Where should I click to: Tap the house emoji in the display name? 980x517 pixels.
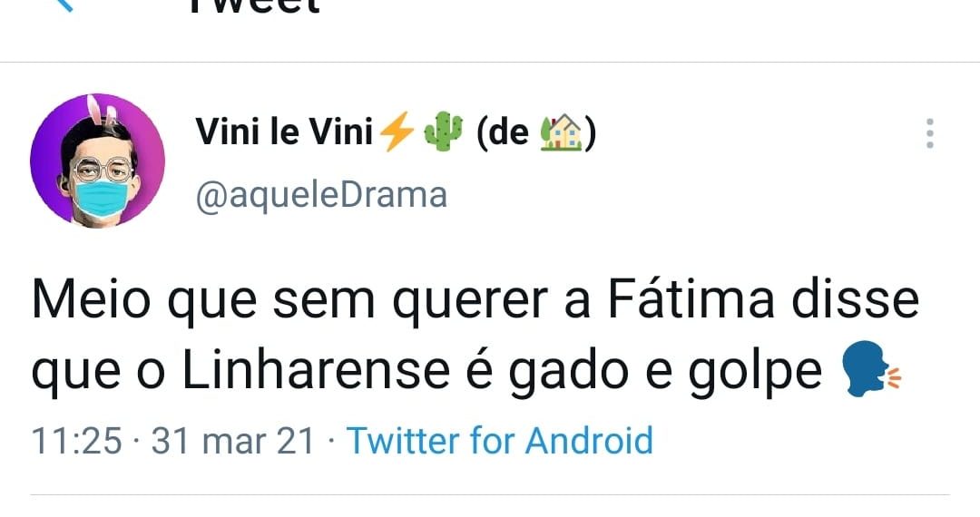(x=561, y=132)
